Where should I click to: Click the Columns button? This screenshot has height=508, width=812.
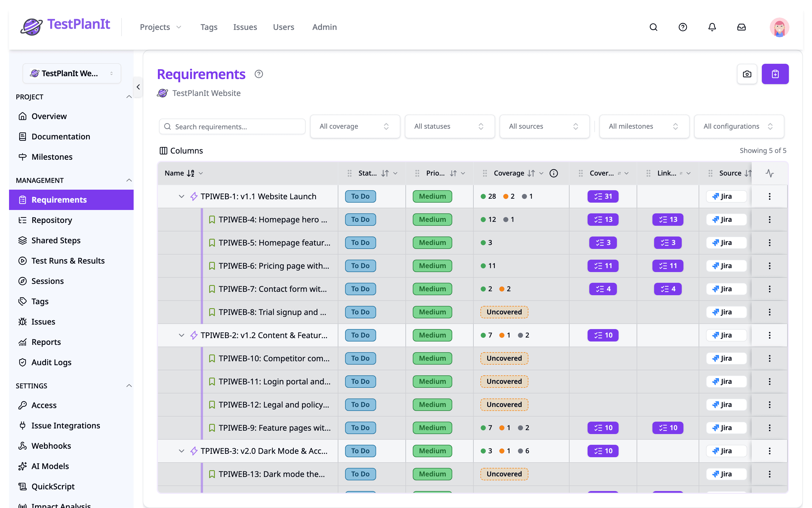point(181,150)
